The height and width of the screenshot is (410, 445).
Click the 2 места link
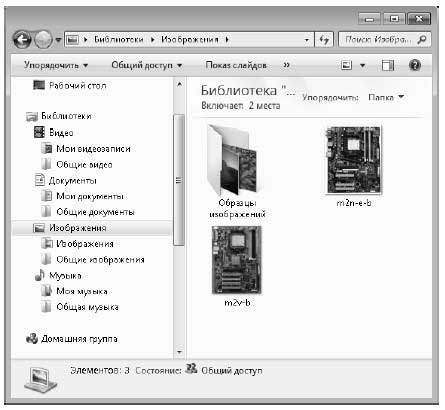(264, 106)
